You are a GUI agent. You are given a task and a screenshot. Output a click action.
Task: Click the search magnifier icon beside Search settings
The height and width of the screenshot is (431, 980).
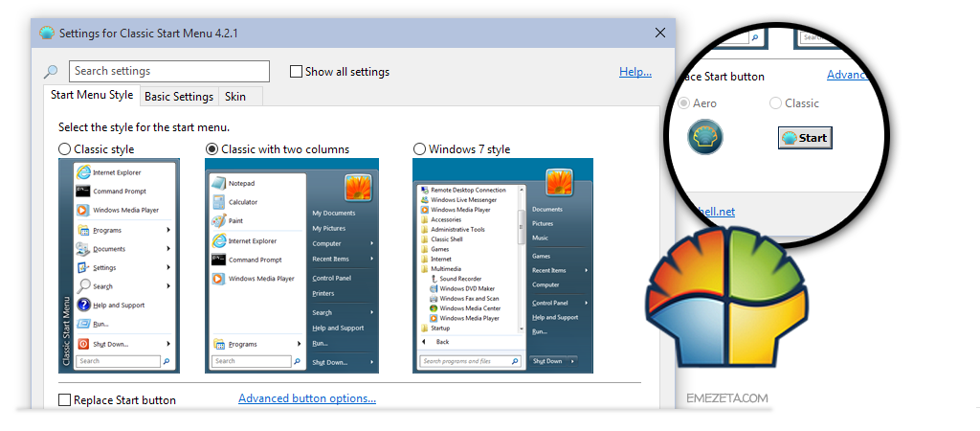[51, 72]
